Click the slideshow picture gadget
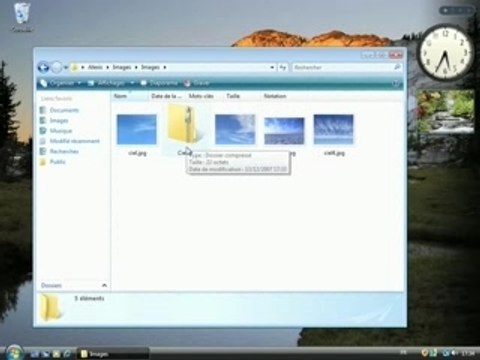The width and height of the screenshot is (480, 360). [x=446, y=111]
